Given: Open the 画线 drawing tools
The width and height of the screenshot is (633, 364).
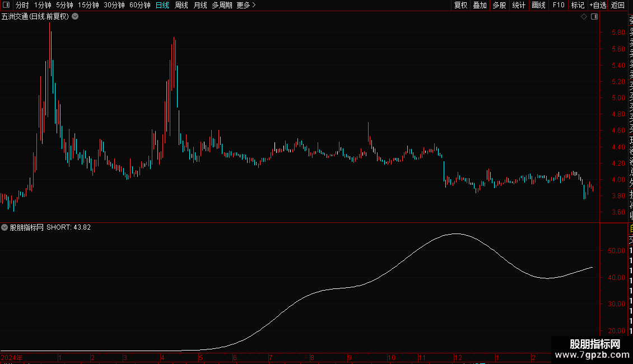Looking at the screenshot, I should [538, 5].
